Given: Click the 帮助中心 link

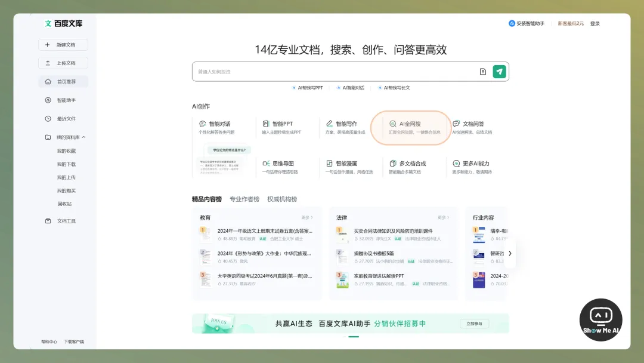Looking at the screenshot, I should click(x=49, y=342).
